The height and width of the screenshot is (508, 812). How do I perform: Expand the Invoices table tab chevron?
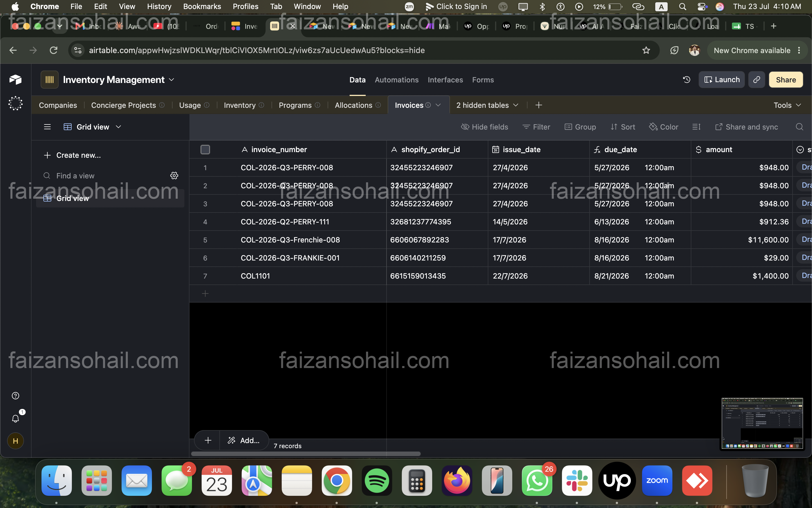(x=438, y=105)
